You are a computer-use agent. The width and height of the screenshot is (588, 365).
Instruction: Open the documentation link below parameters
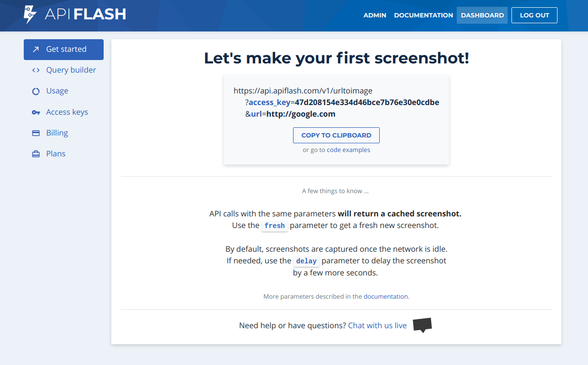click(386, 296)
